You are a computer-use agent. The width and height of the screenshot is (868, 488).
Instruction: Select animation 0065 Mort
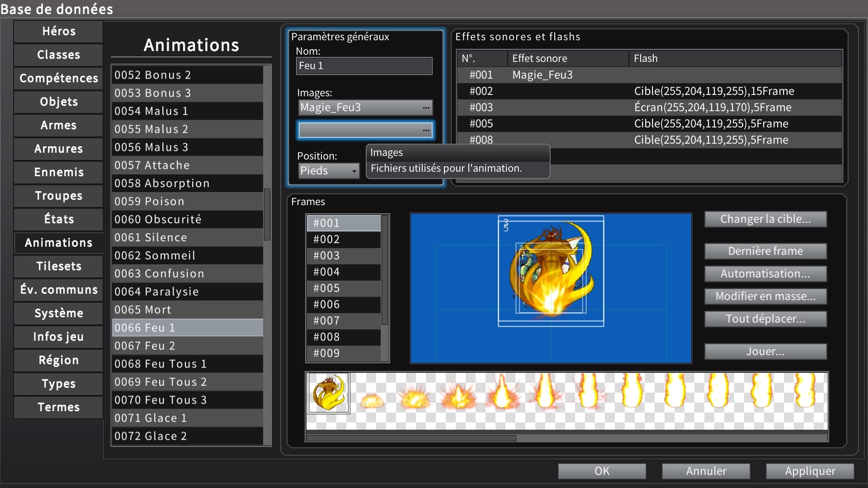(187, 310)
